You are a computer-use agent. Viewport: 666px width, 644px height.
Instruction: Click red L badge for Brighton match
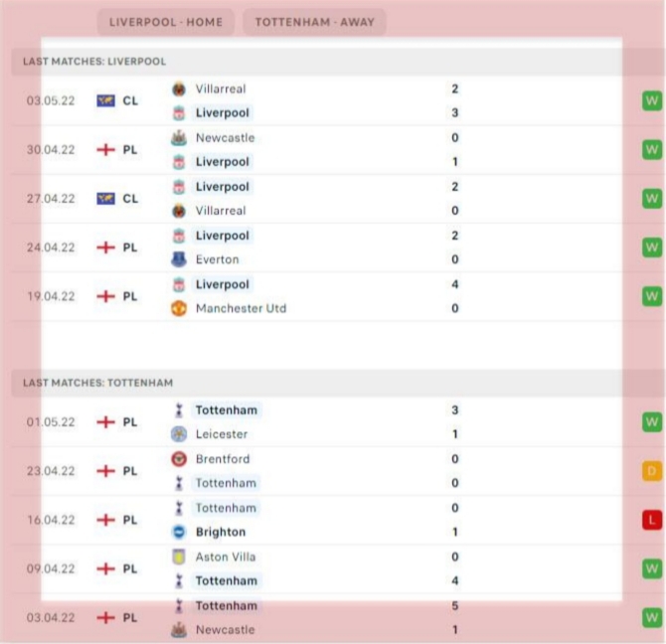pyautogui.click(x=652, y=520)
